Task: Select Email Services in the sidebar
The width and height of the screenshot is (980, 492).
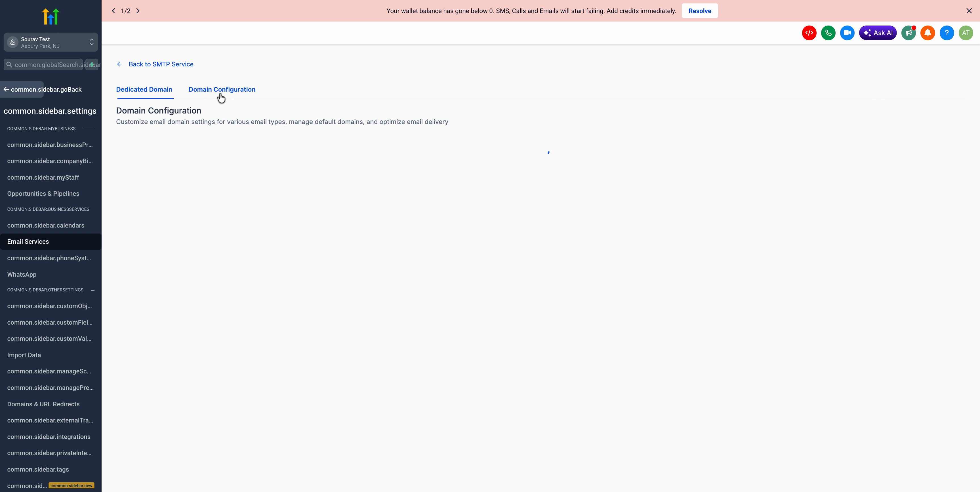Action: [51, 242]
